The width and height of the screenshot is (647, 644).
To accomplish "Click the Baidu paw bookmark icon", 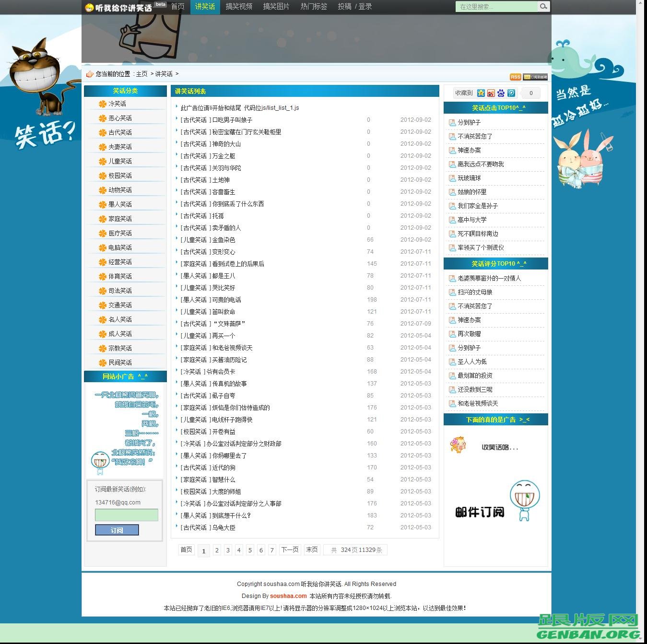I will (x=501, y=93).
